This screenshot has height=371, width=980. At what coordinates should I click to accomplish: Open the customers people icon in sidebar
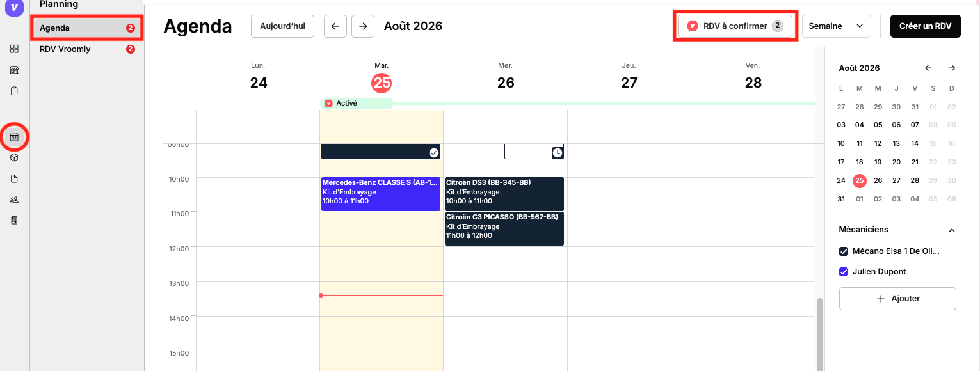tap(14, 200)
